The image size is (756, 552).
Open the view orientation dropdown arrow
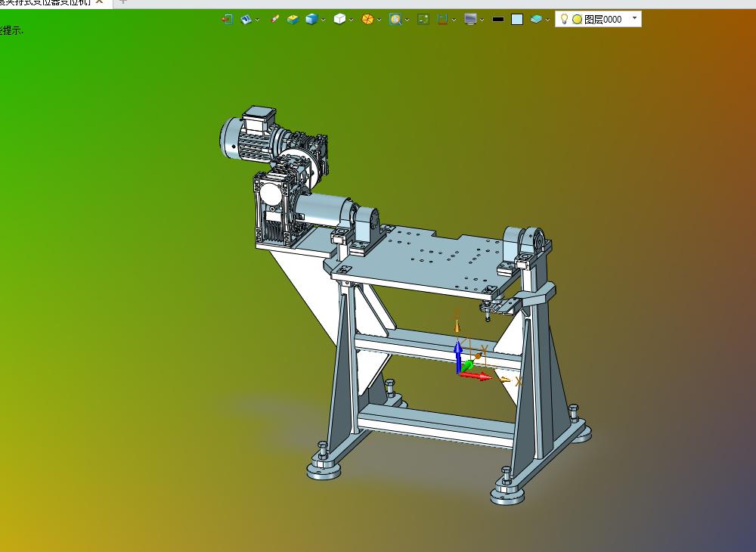coord(258,20)
